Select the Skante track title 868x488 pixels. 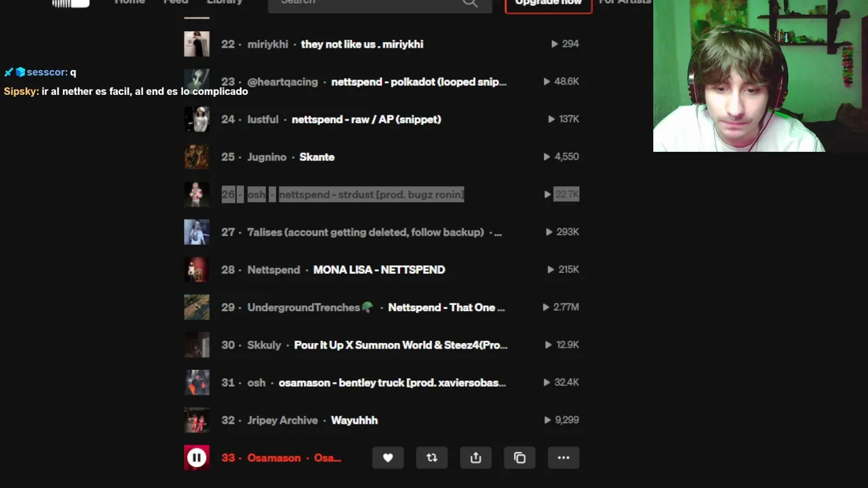317,157
